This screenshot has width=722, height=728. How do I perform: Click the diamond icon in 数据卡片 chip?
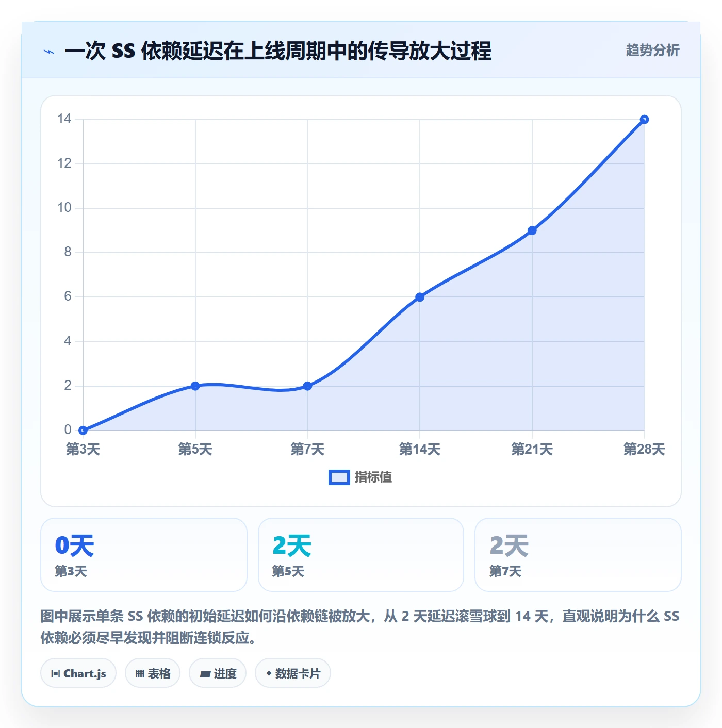(269, 673)
